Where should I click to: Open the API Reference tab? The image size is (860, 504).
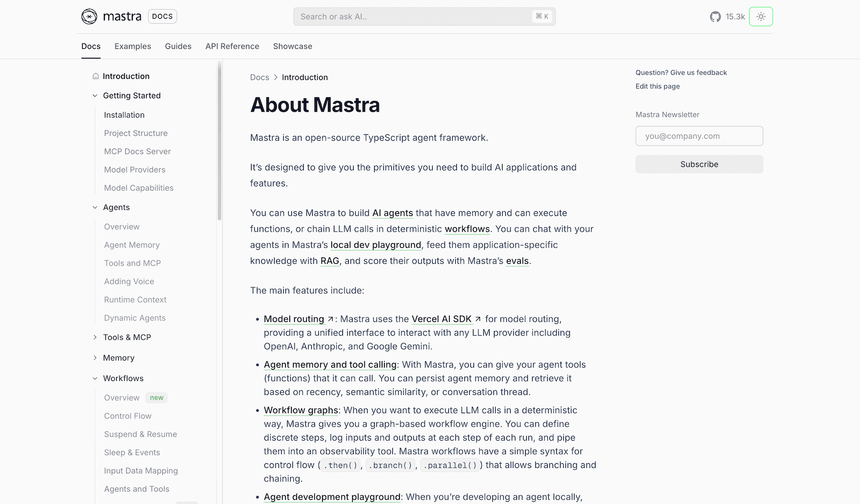(x=232, y=46)
